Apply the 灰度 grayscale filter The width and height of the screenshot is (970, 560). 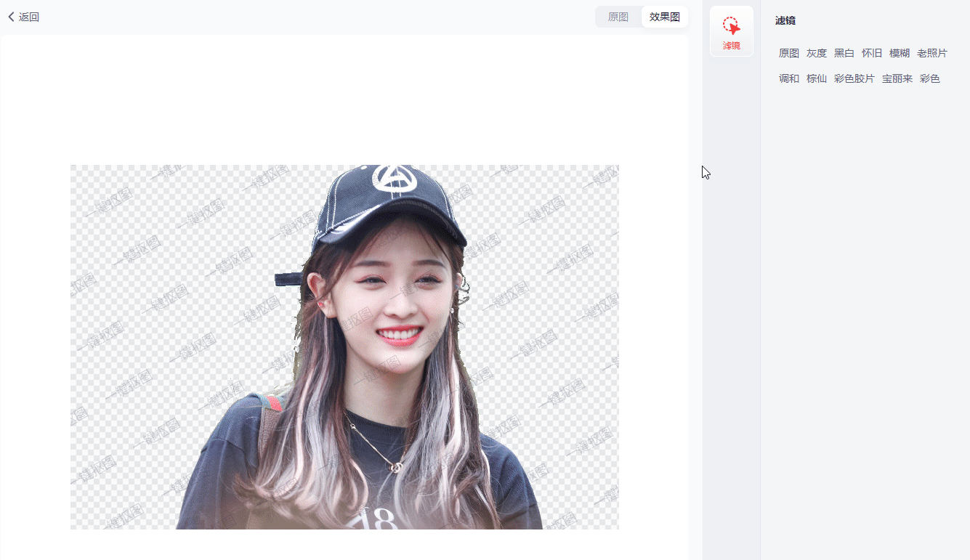pyautogui.click(x=817, y=53)
